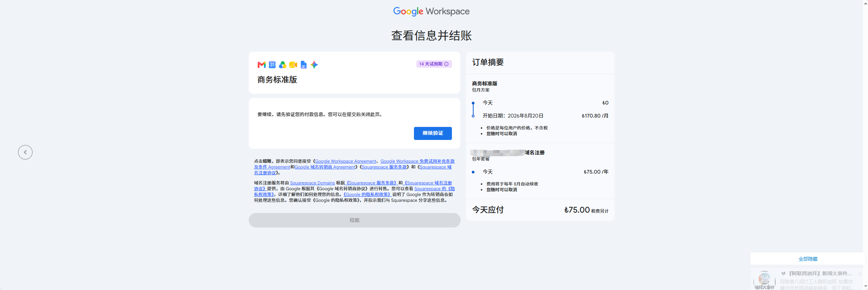Click the 14 天试用期 badge

(434, 64)
